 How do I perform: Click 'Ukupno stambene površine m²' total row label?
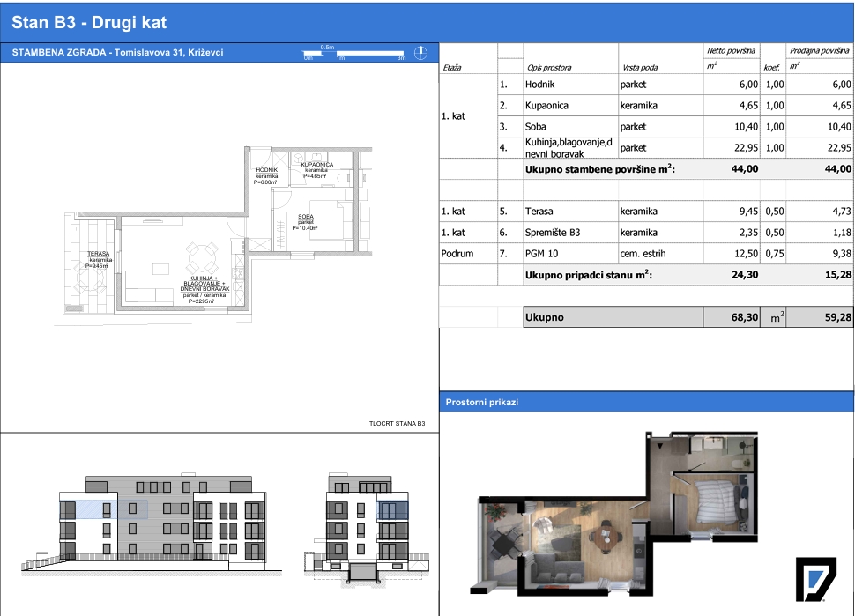pyautogui.click(x=599, y=169)
